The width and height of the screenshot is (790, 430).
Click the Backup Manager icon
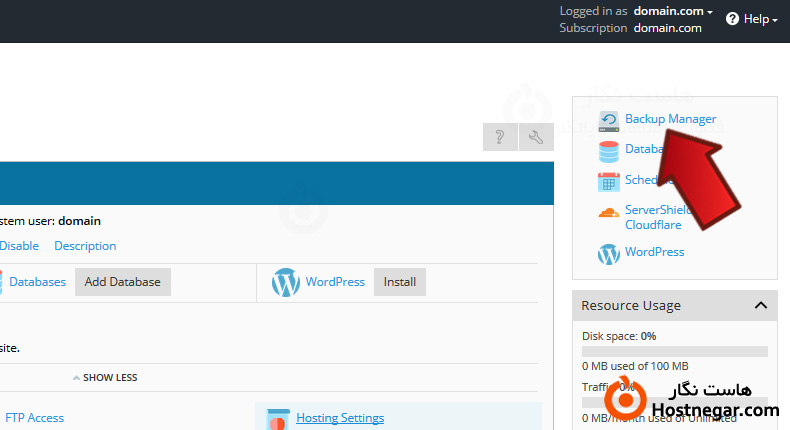pos(608,120)
